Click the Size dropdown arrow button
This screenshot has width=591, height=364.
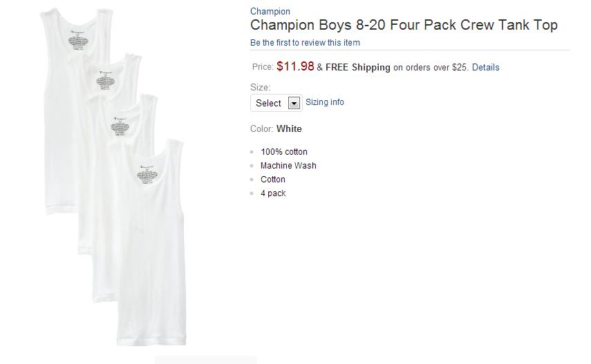point(294,103)
